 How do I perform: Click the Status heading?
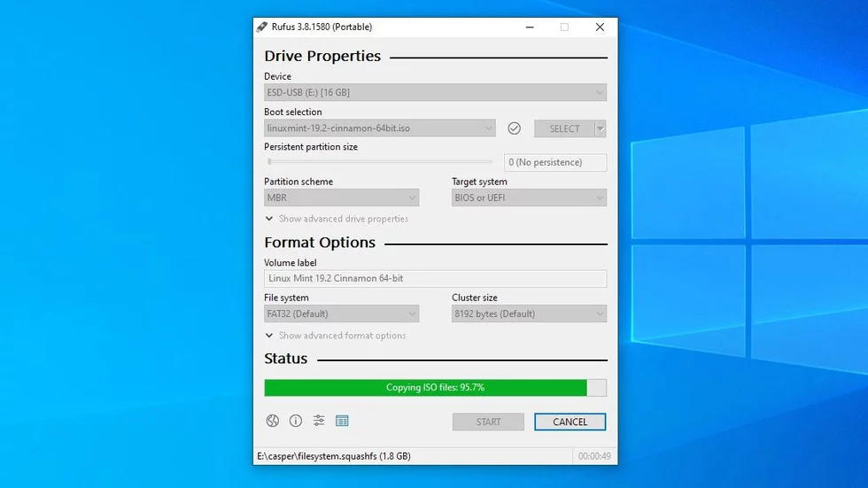click(285, 359)
